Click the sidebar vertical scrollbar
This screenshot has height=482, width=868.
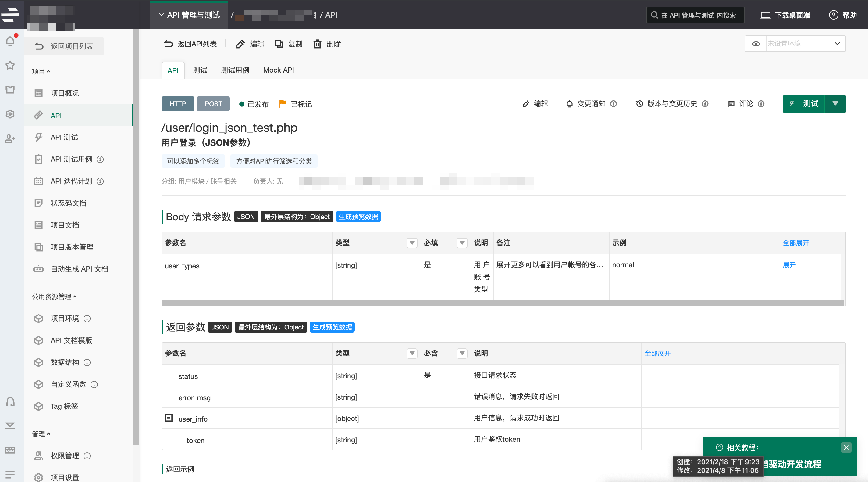tap(136, 237)
